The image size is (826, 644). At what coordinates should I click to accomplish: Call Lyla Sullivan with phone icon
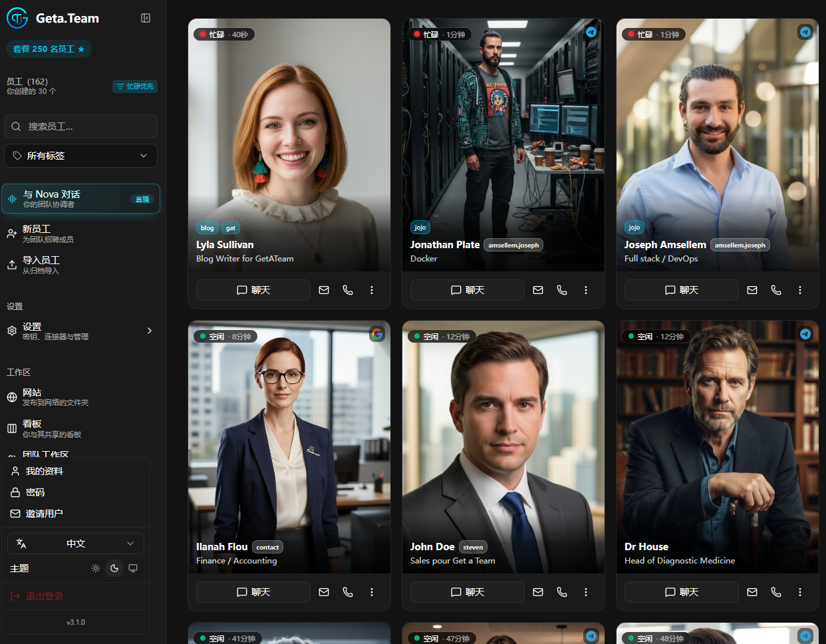(348, 290)
